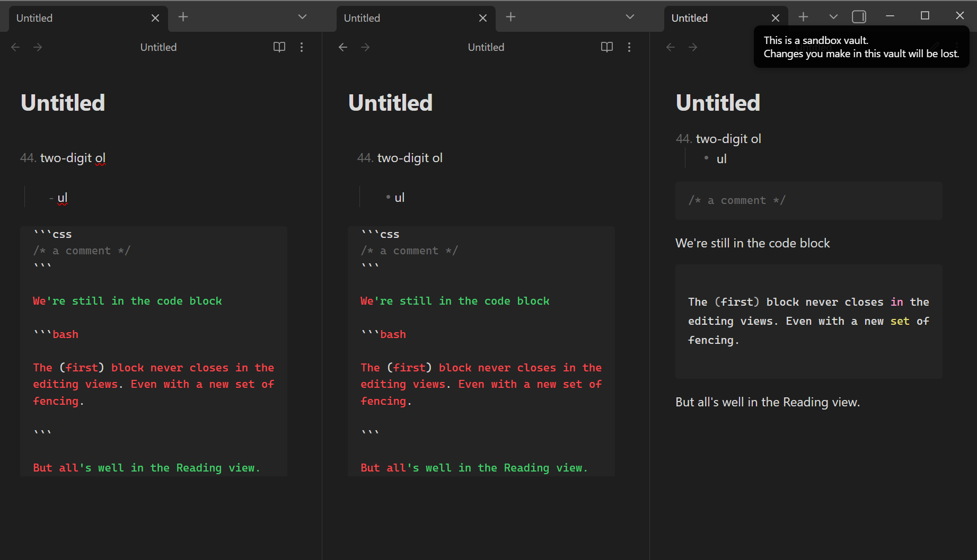Add a new tab in left pane
The image size is (977, 560).
point(183,17)
